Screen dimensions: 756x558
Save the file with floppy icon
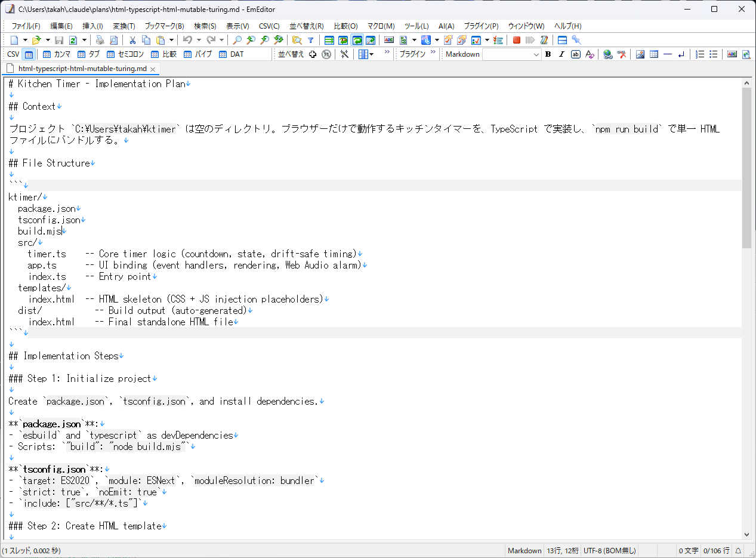59,40
